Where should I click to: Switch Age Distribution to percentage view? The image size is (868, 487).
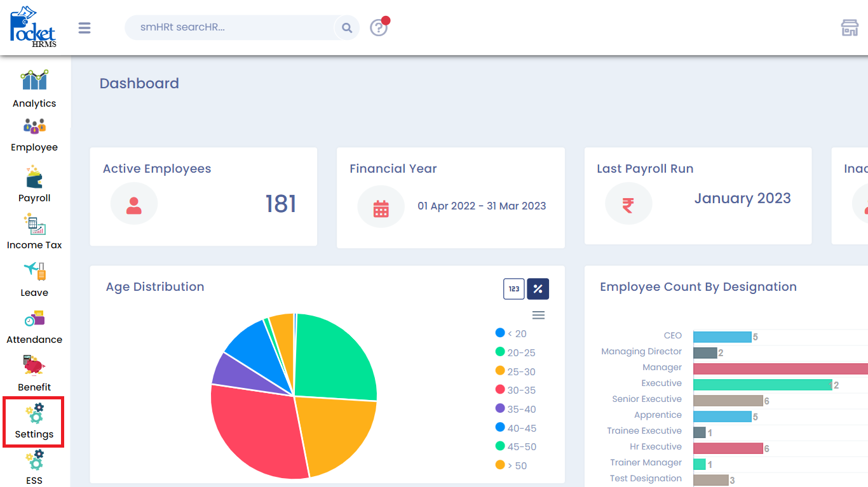[538, 289]
